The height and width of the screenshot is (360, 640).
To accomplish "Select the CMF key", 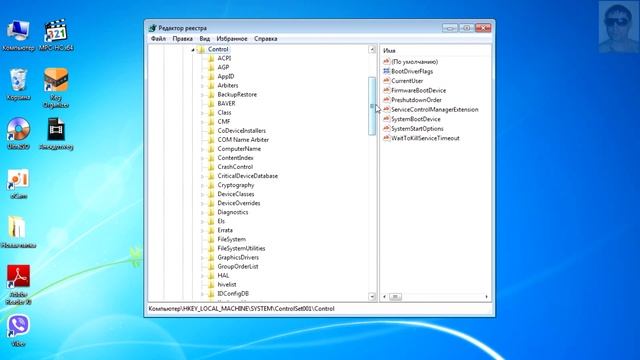I will point(224,122).
